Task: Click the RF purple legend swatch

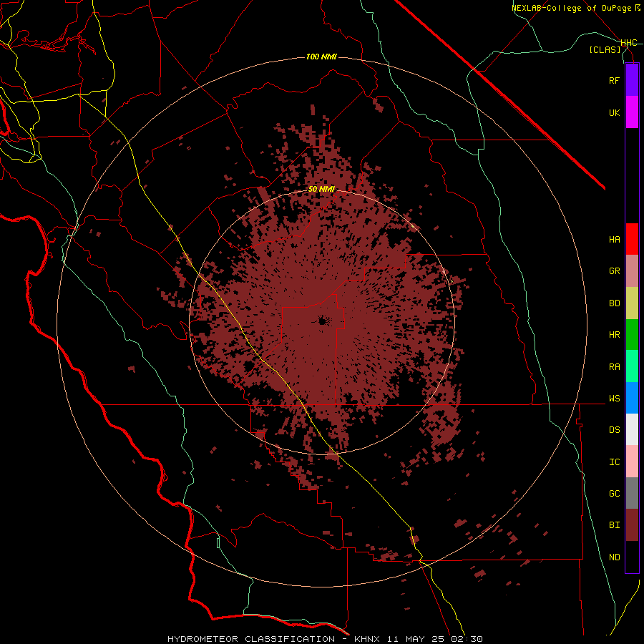Action: pos(632,80)
